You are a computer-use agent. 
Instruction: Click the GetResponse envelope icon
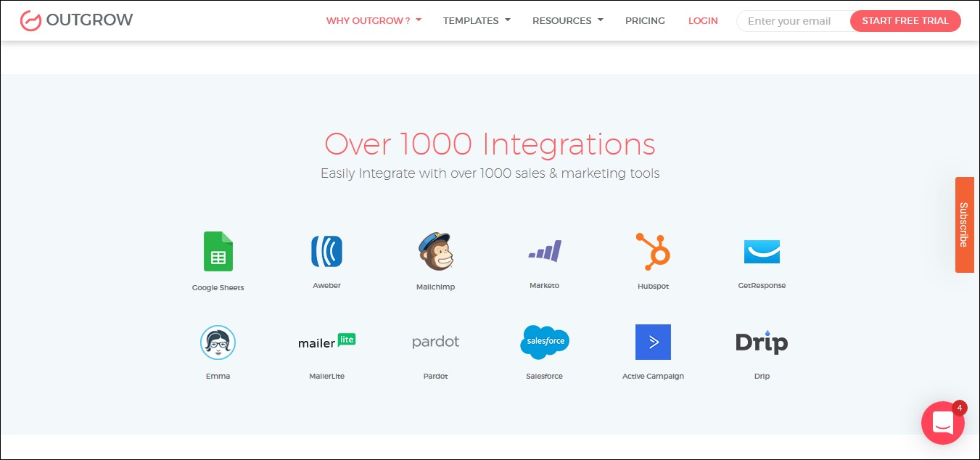pos(762,251)
